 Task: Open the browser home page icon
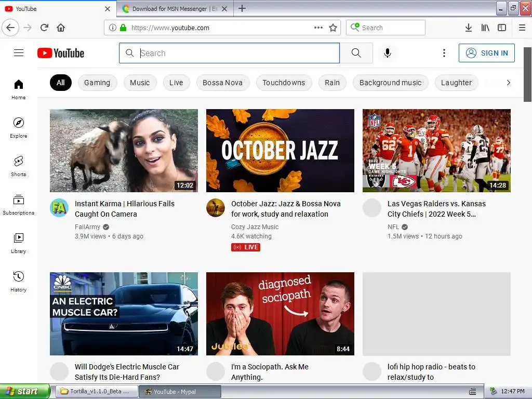[x=61, y=28]
